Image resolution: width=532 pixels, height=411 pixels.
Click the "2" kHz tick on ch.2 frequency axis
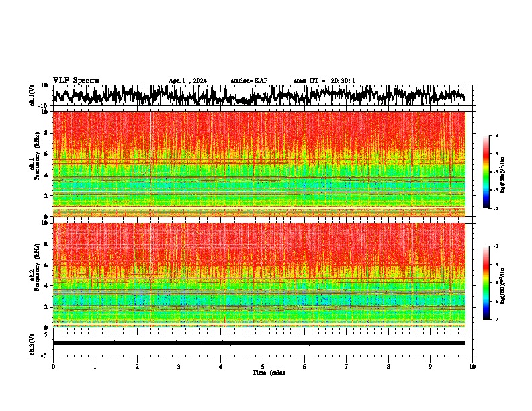coord(46,307)
